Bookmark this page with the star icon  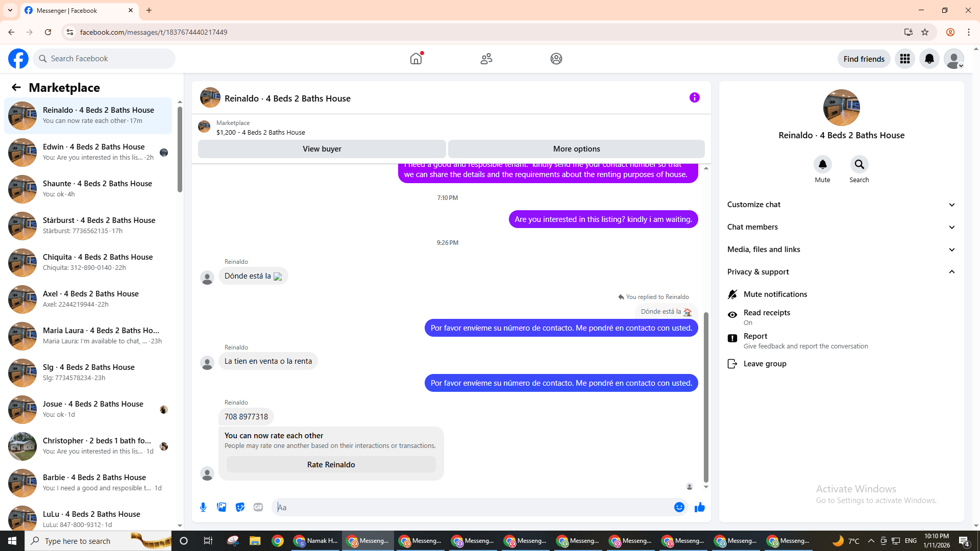pyautogui.click(x=925, y=32)
